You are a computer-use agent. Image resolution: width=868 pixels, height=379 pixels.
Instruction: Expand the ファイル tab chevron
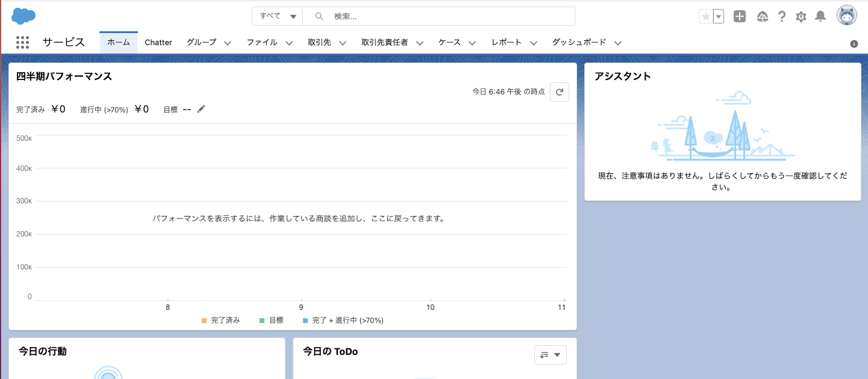point(289,43)
